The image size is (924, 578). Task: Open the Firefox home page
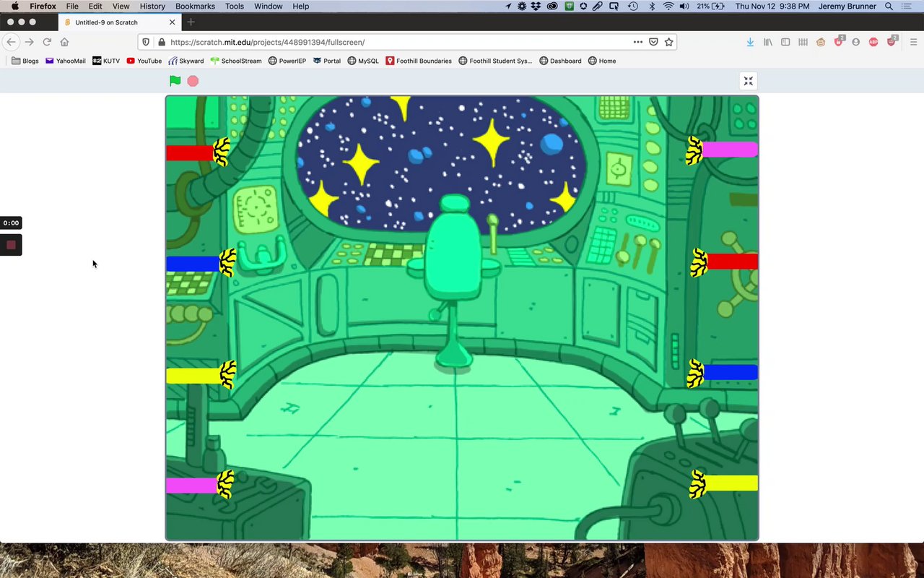coord(64,42)
